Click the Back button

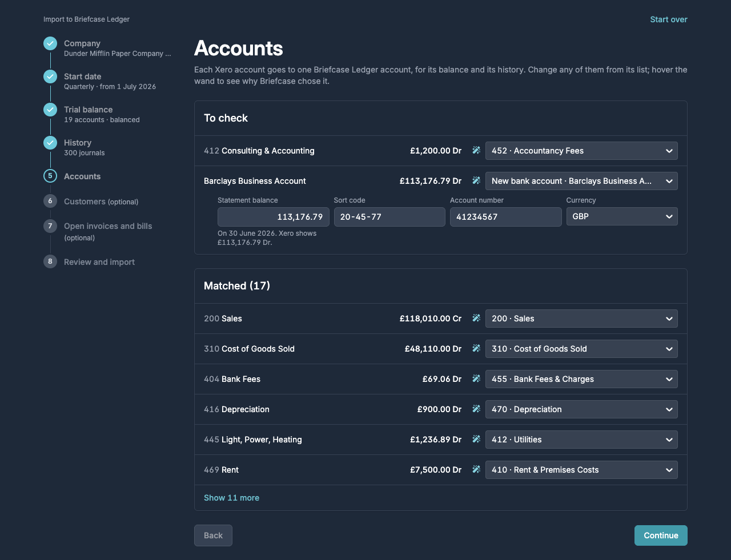(213, 535)
